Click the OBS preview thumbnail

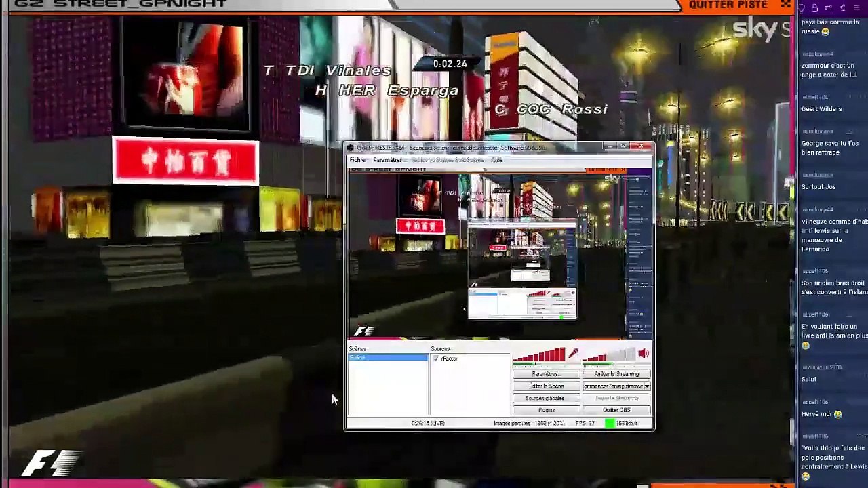click(500, 252)
